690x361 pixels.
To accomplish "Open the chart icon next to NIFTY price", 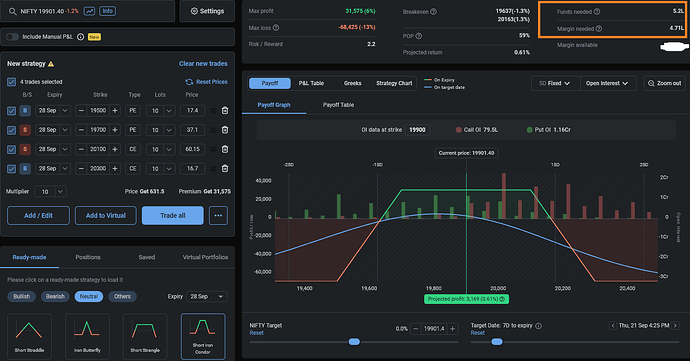I will (x=89, y=11).
